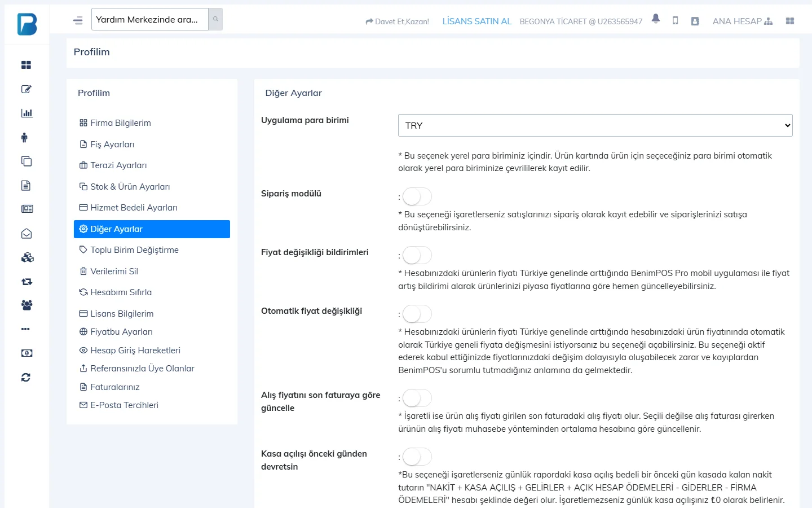
Task: Open the contact book icon in top bar
Action: click(695, 21)
